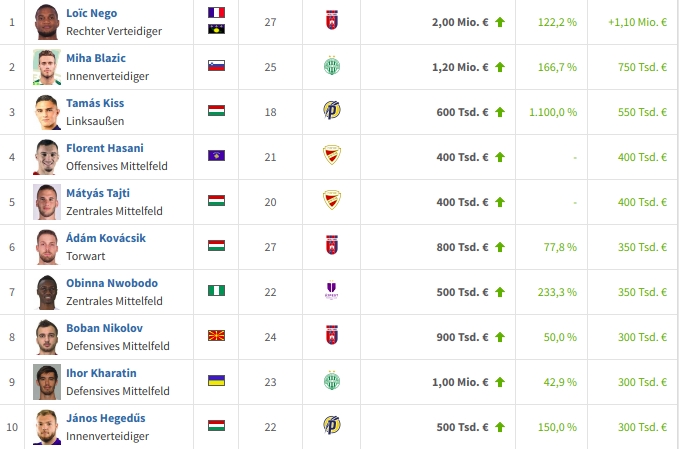Open Mátyás Tajti's player profile
This screenshot has height=449, width=679.
[x=98, y=193]
